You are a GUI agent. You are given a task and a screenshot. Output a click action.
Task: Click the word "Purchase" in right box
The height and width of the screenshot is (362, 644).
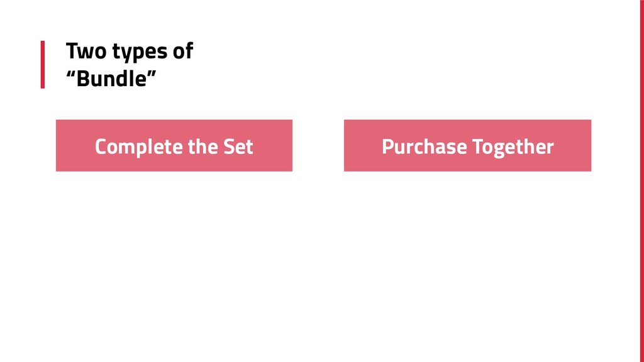click(x=425, y=146)
